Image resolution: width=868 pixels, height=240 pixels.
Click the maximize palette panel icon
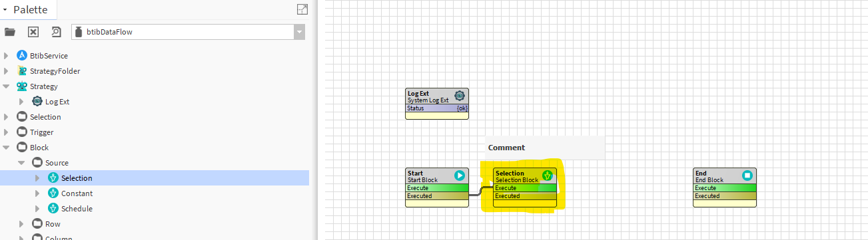pyautogui.click(x=302, y=9)
